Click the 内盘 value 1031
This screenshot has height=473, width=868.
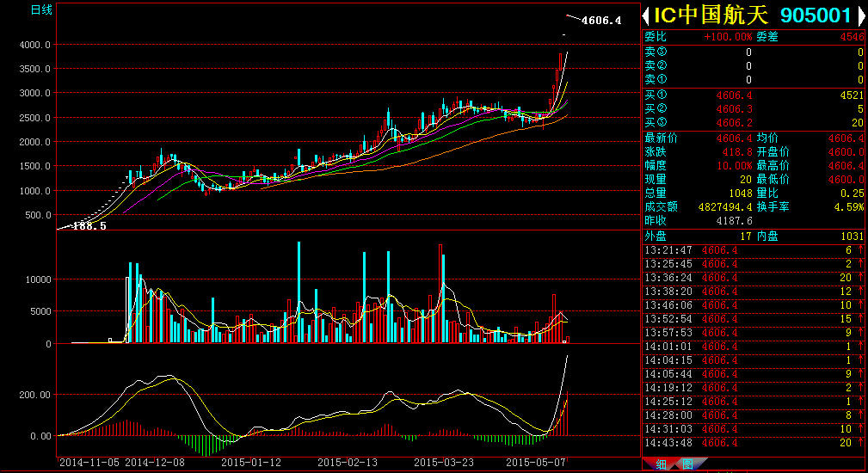point(852,236)
